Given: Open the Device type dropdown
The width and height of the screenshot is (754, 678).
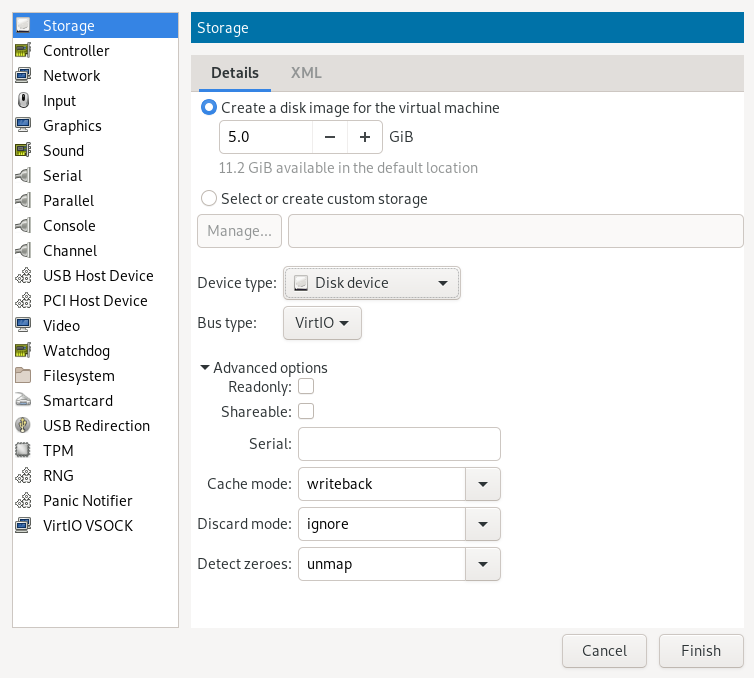Looking at the screenshot, I should point(372,283).
